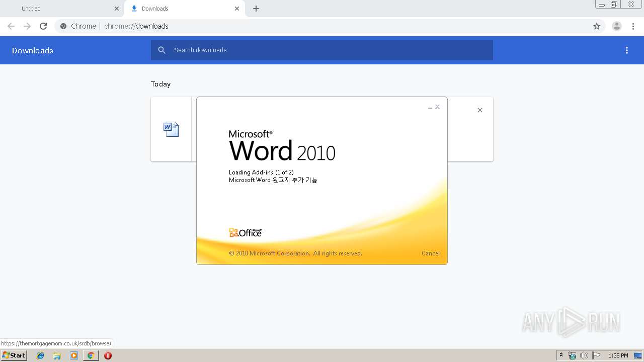
Task: Open the network tray icon
Action: click(572, 355)
